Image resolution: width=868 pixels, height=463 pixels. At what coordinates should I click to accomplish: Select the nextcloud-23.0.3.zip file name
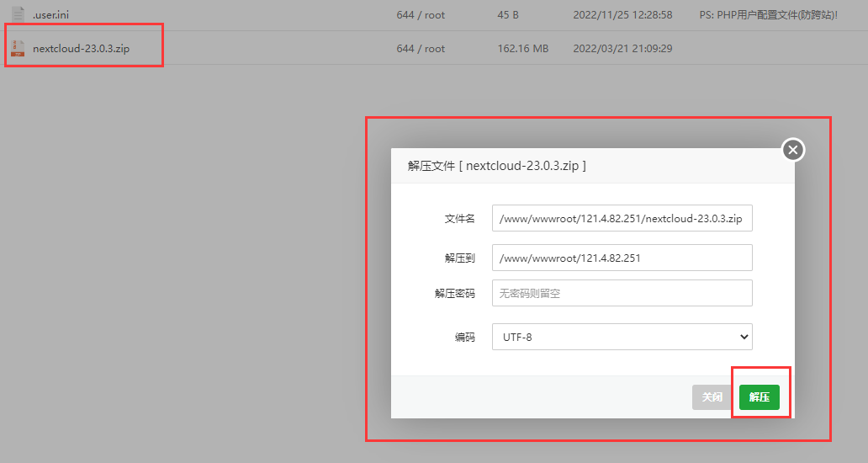pyautogui.click(x=81, y=48)
